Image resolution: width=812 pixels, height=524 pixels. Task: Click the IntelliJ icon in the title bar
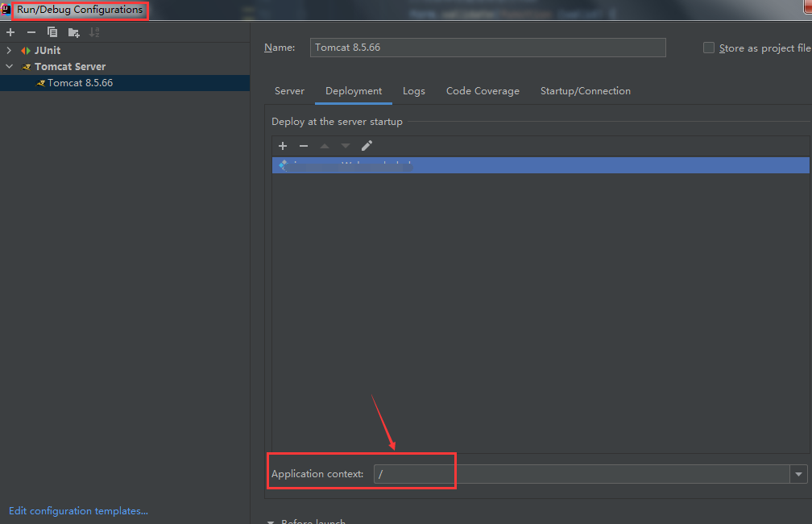click(6, 10)
